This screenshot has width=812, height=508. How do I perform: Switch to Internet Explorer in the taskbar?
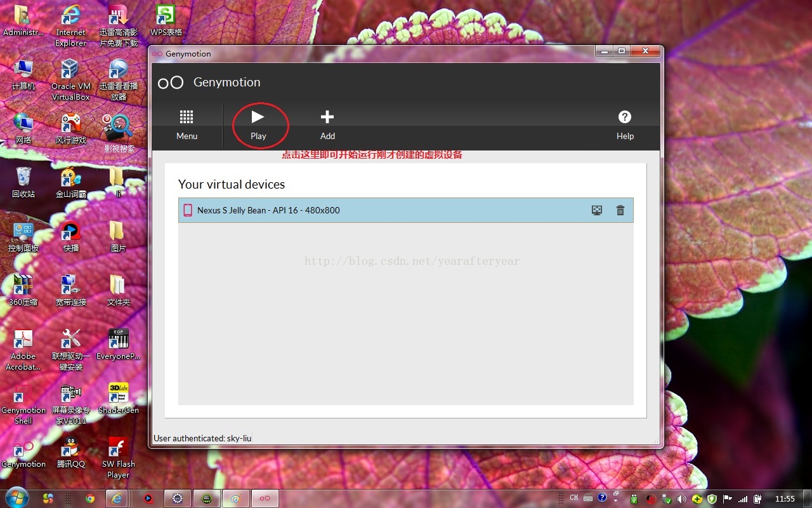(x=117, y=498)
